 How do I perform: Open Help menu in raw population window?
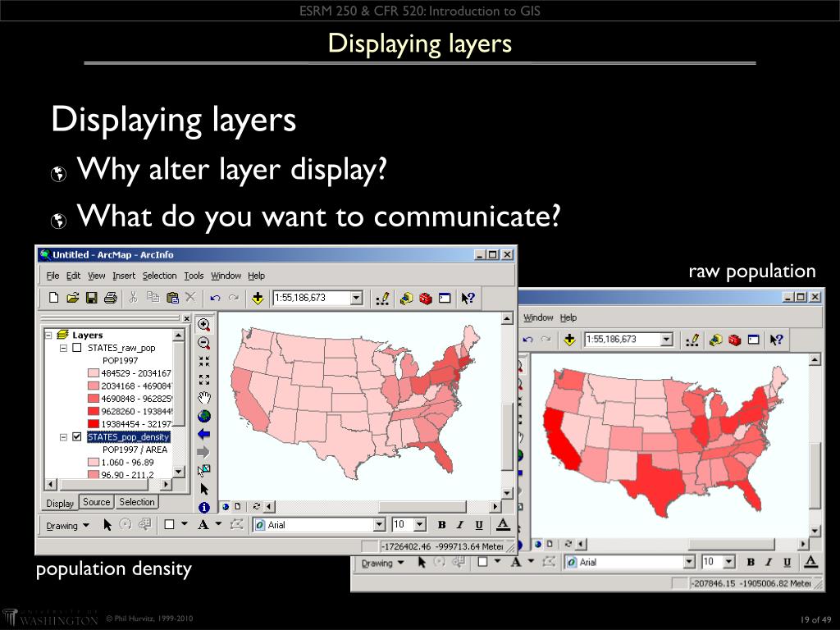[568, 317]
